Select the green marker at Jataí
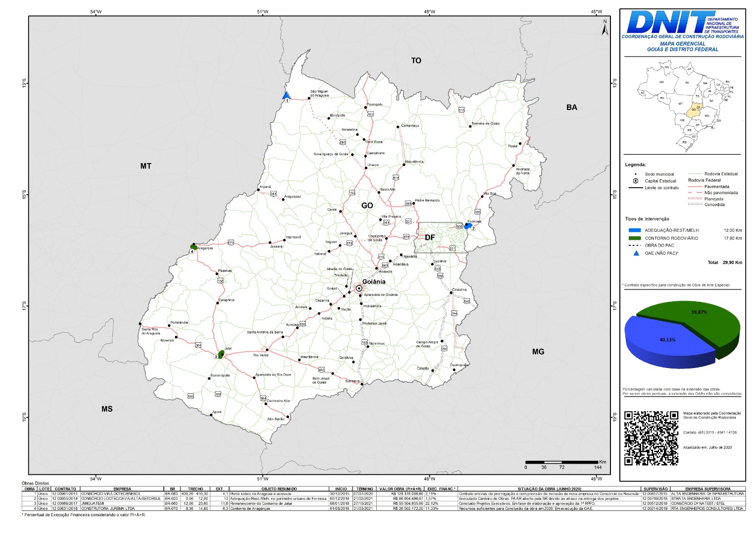 pos(221,353)
